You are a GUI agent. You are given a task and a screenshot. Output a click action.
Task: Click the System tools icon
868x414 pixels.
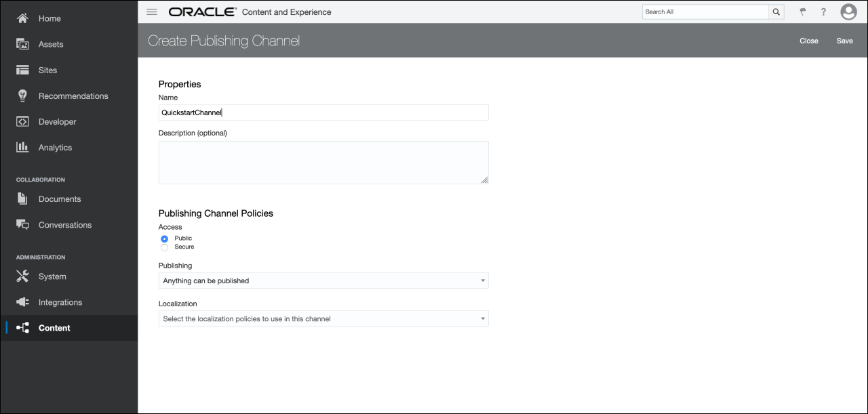22,276
